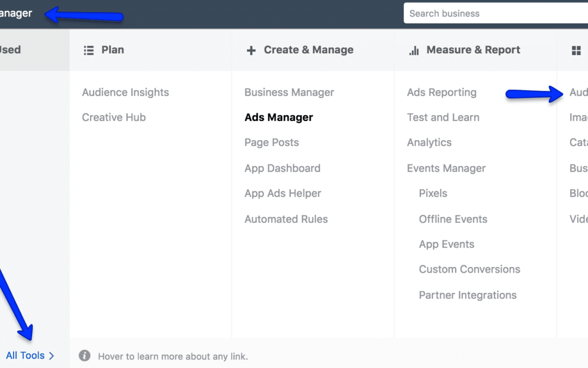Launch App Ads Helper
588x368 pixels.
283,194
